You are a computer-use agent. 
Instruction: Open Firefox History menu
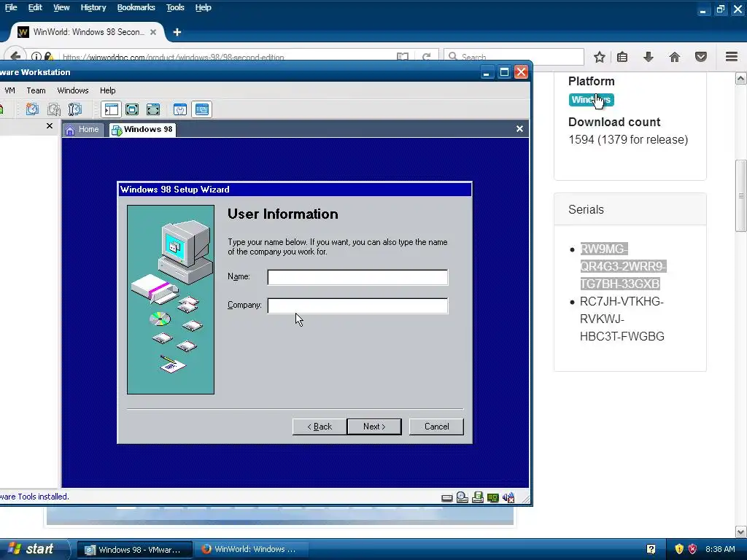tap(93, 7)
